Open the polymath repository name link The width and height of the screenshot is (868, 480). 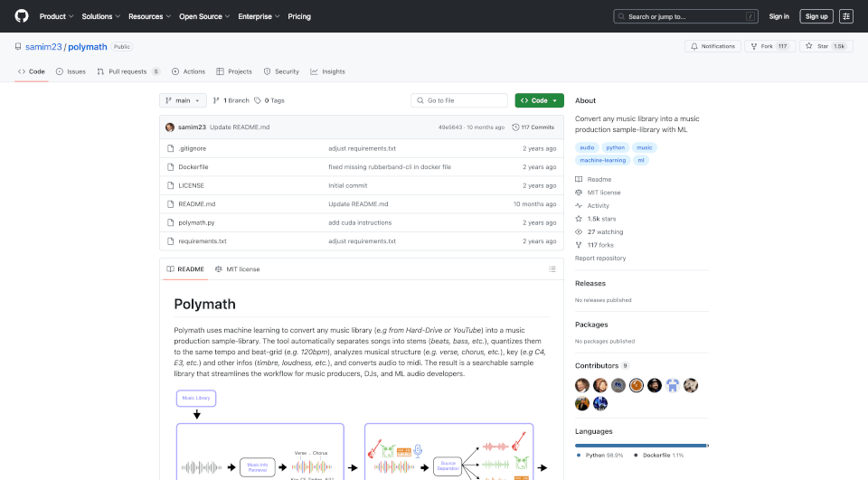[x=88, y=46]
